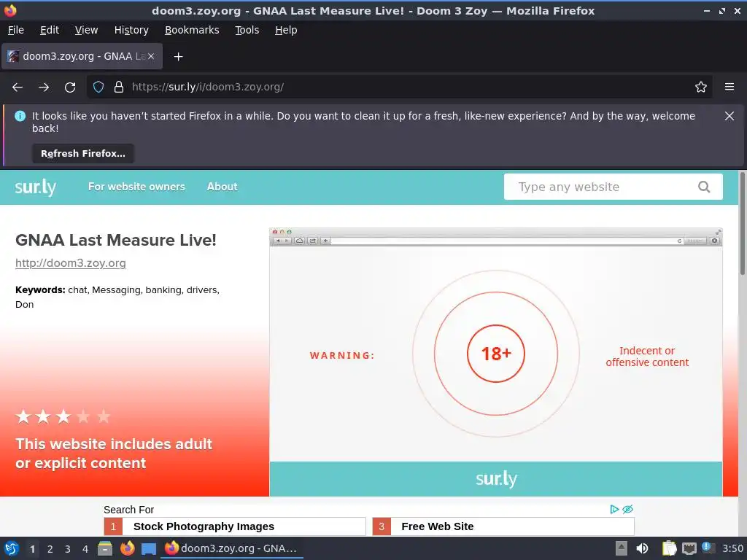Click the GNAA Last Measure Live! heading
This screenshot has height=560, width=747.
tap(116, 240)
